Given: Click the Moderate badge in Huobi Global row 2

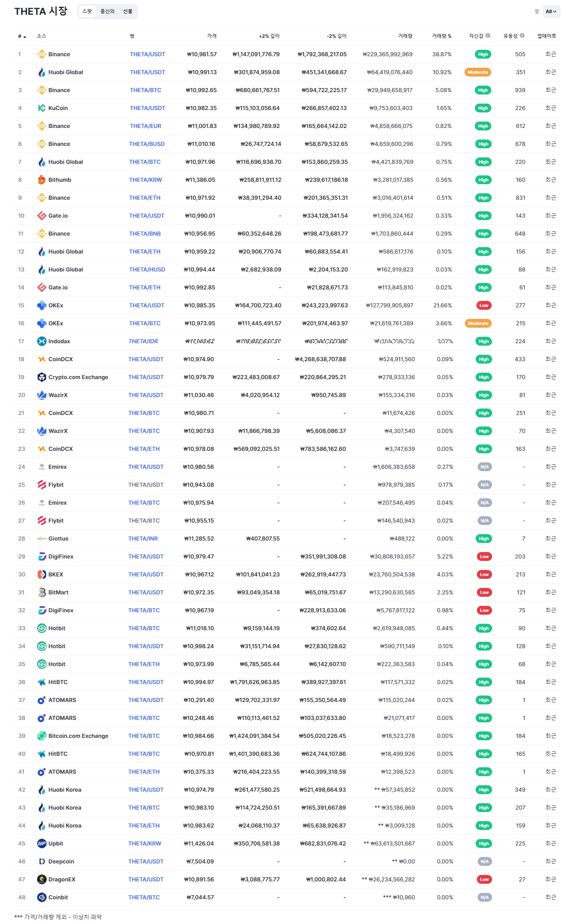Looking at the screenshot, I should 478,72.
